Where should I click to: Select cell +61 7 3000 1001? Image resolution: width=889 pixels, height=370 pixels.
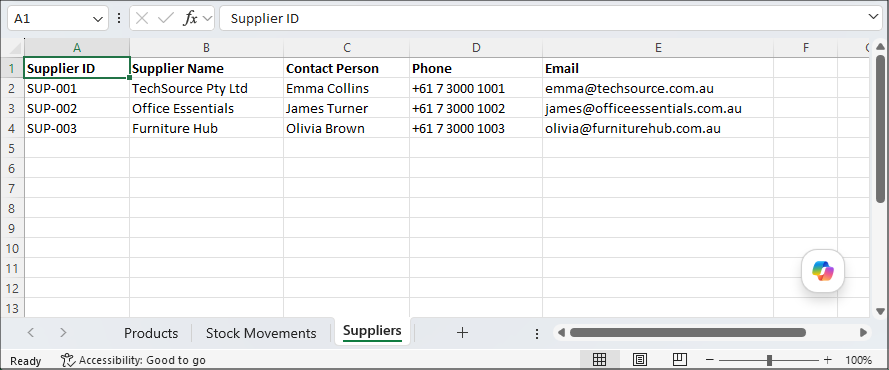point(476,88)
